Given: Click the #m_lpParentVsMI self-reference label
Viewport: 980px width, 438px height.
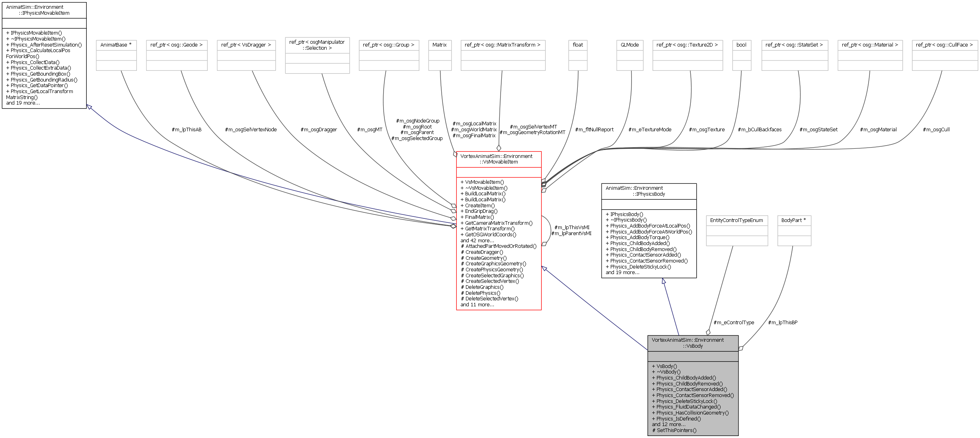Looking at the screenshot, I should pos(571,234).
